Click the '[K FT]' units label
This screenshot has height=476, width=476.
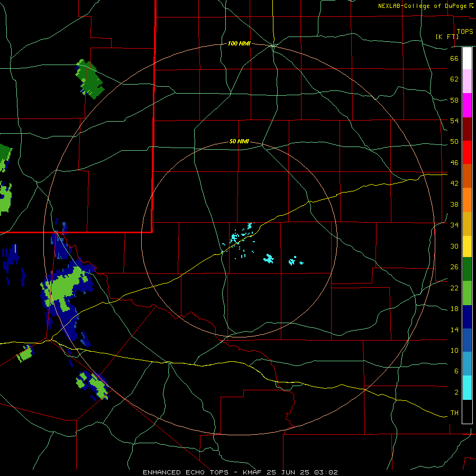447,36
